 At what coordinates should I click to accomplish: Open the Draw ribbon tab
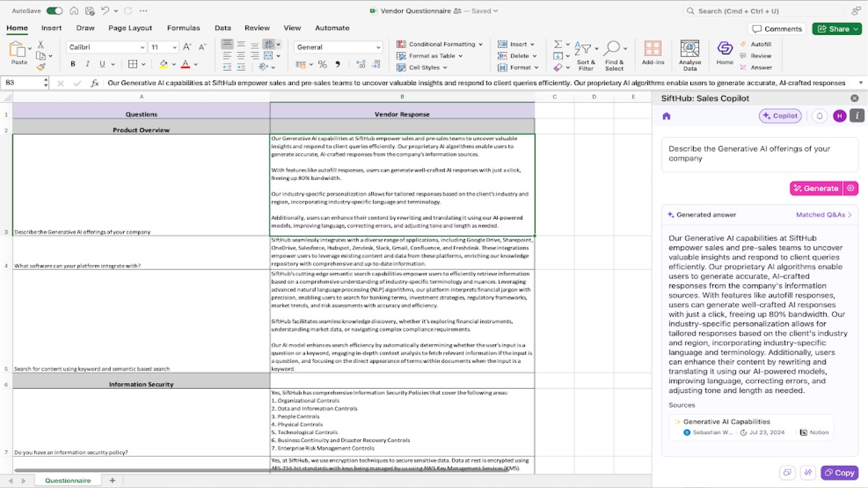tap(85, 28)
